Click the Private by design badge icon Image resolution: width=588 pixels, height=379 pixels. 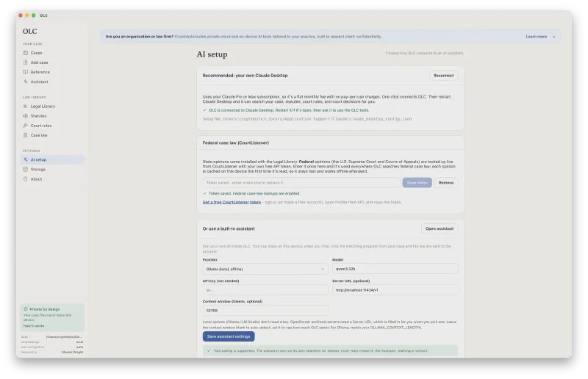[x=26, y=309]
